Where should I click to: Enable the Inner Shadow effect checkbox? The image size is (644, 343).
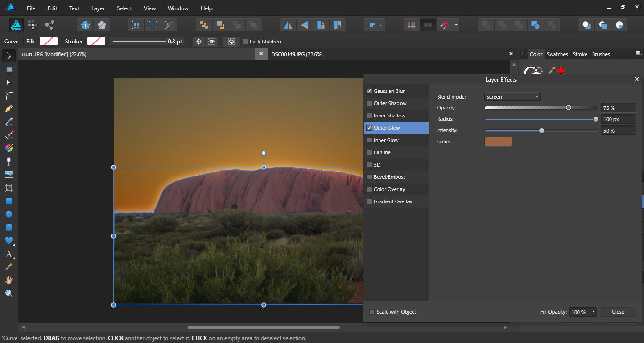coord(369,116)
